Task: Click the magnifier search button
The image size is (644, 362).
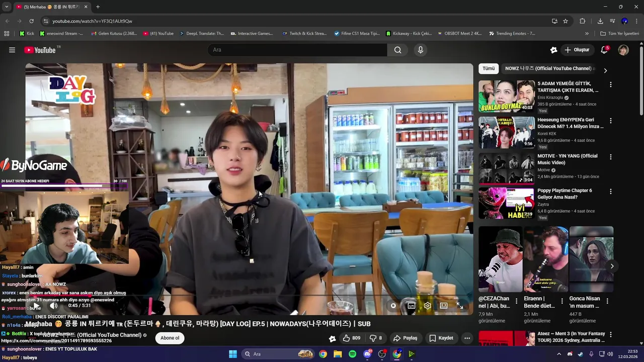Action: point(397,50)
